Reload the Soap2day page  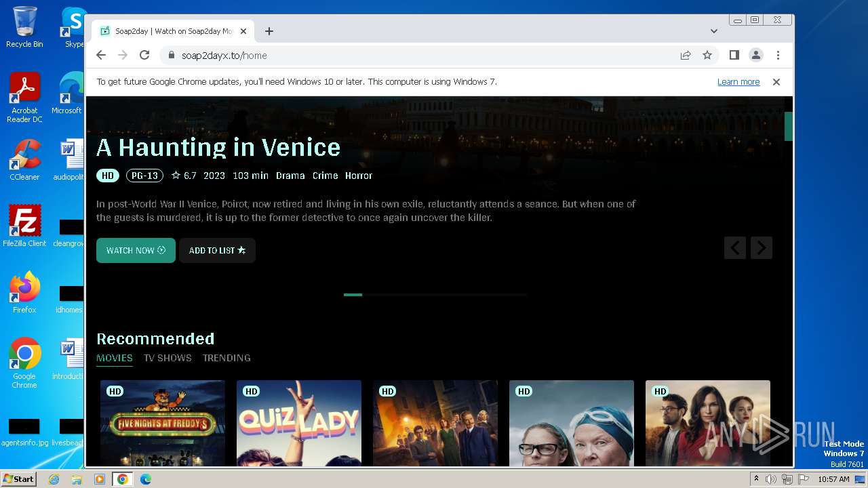pos(144,56)
